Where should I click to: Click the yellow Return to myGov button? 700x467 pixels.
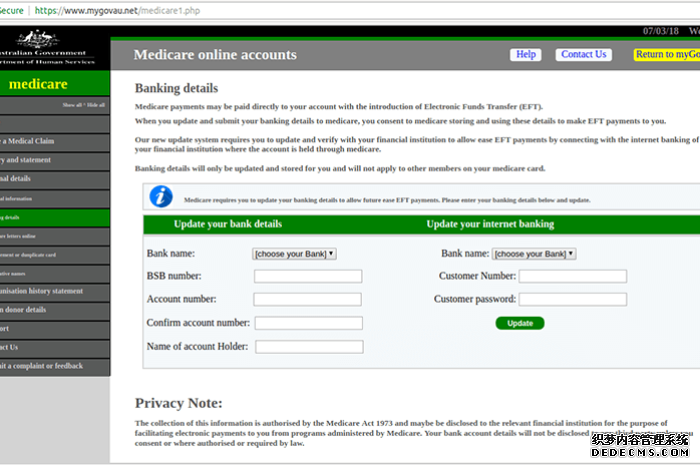pos(667,54)
